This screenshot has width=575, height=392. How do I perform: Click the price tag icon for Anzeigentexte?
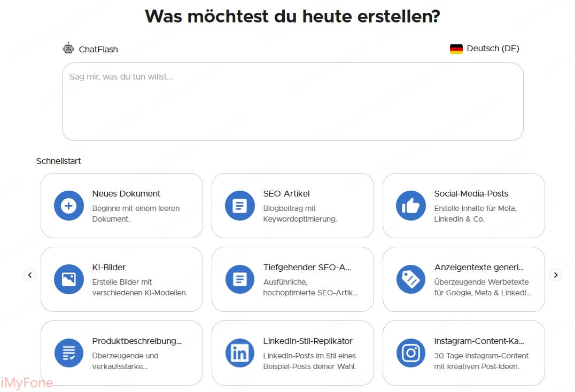(x=411, y=279)
